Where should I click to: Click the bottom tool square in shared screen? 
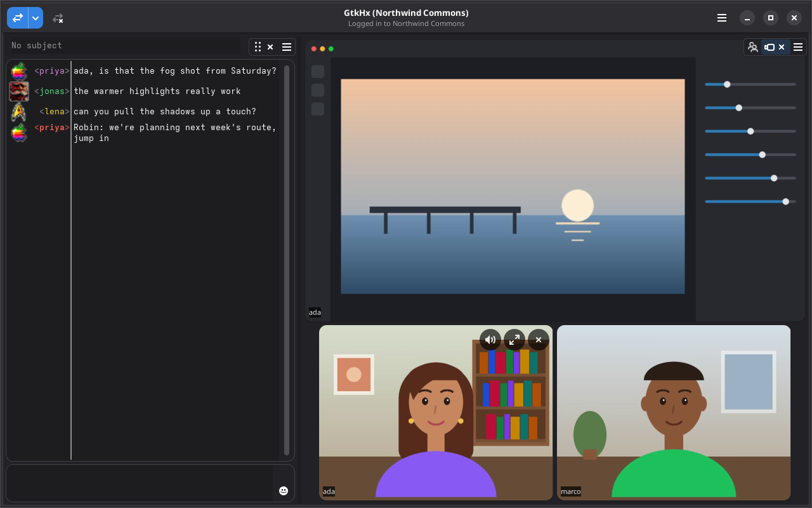tap(318, 109)
